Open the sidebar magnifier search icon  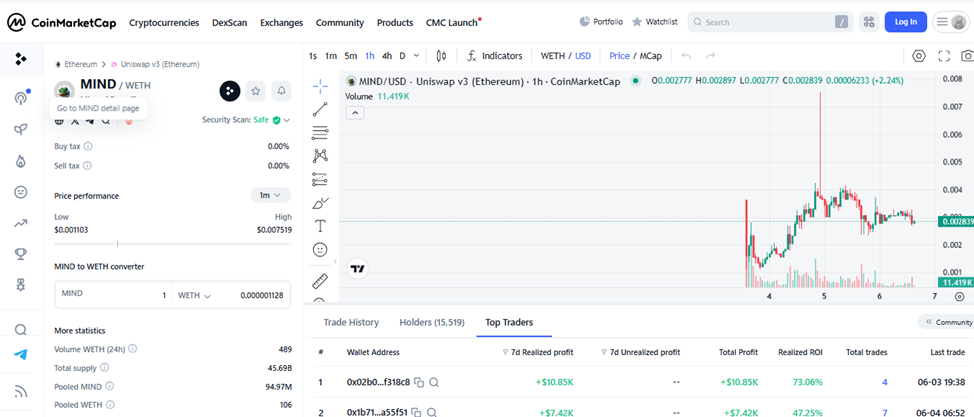point(20,329)
